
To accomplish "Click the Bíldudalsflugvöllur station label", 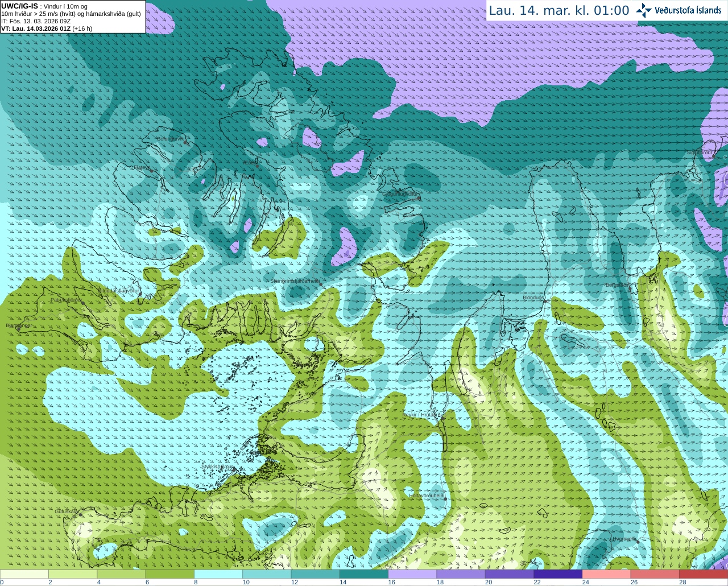I will tap(118, 290).
